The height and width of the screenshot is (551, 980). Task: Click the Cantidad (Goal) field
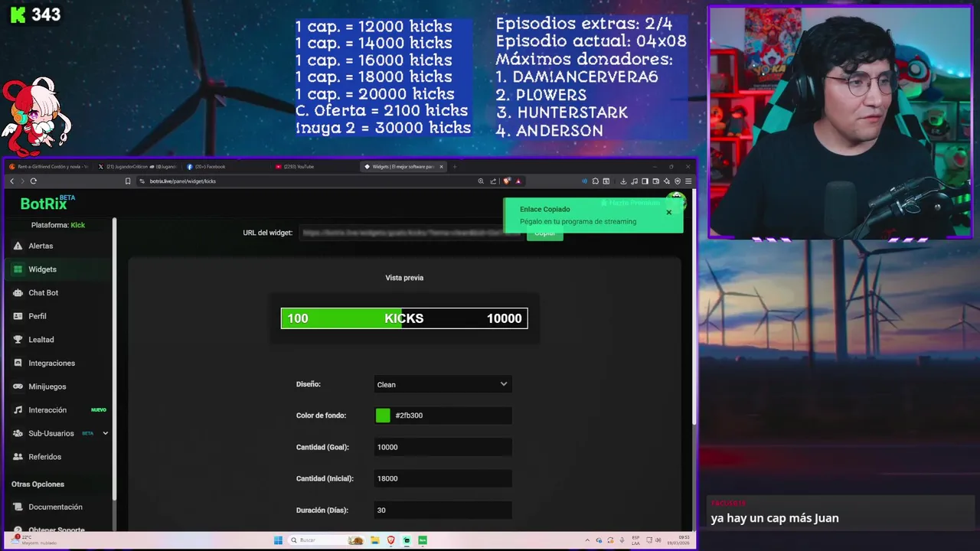tap(443, 447)
